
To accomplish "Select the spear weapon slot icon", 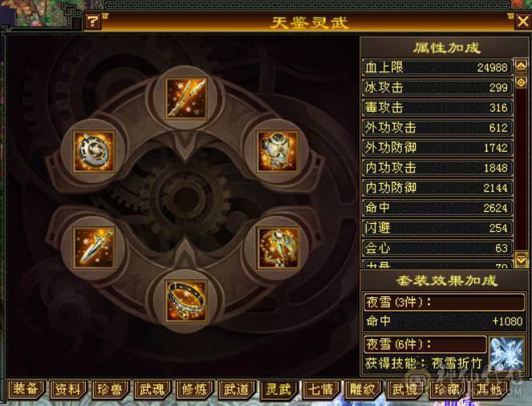I will coord(186,98).
